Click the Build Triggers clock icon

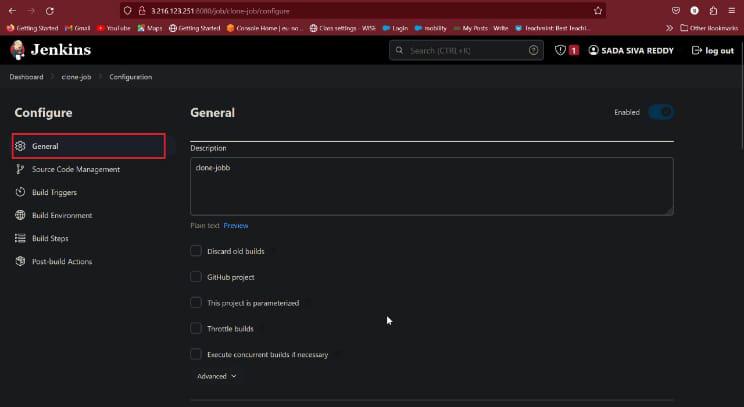point(20,192)
